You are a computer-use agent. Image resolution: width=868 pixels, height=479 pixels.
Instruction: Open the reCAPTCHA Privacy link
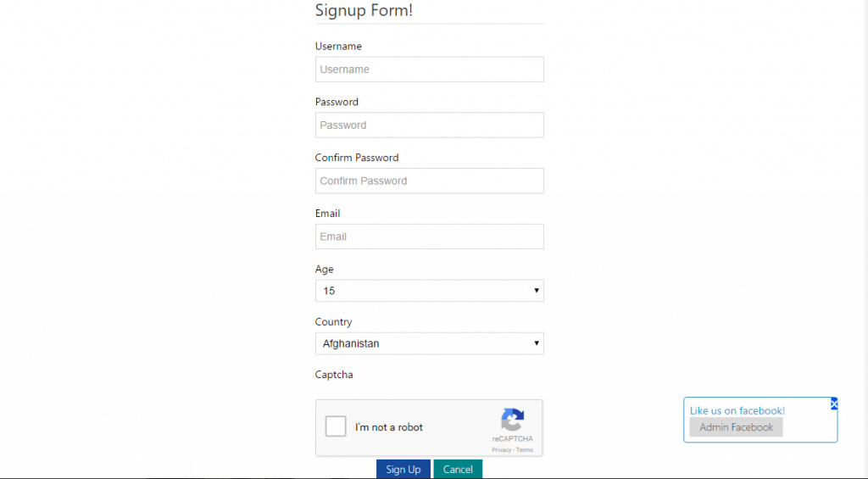pos(502,449)
